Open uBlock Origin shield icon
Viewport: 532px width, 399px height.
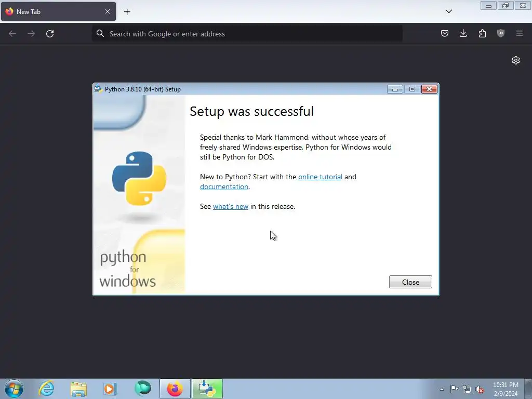click(501, 33)
